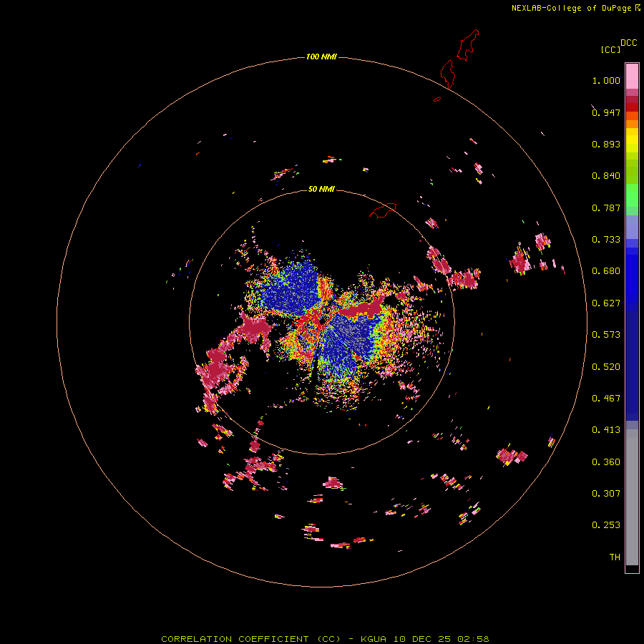The image size is (644, 644).
Task: Click the 0.520 scale value
Action: coord(606,367)
